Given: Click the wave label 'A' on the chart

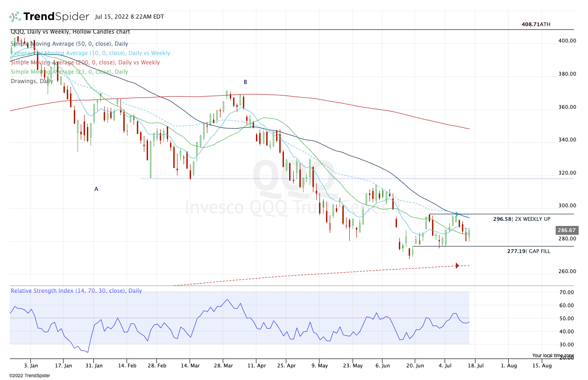Looking at the screenshot, I should pyautogui.click(x=96, y=189).
